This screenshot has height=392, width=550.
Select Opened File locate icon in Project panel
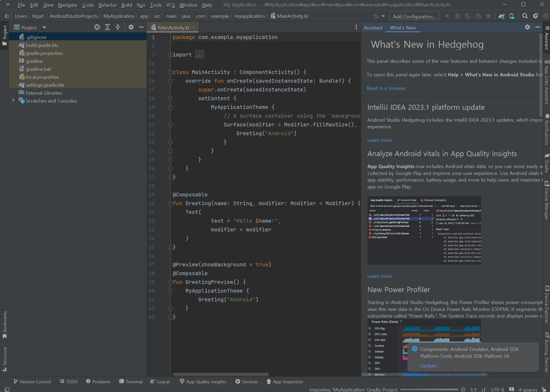click(97, 27)
